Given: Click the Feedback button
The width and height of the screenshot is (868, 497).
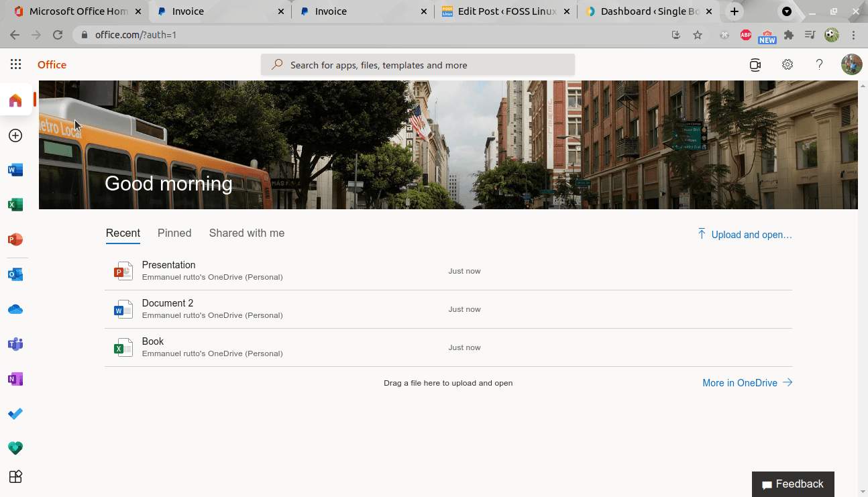Looking at the screenshot, I should (x=793, y=484).
